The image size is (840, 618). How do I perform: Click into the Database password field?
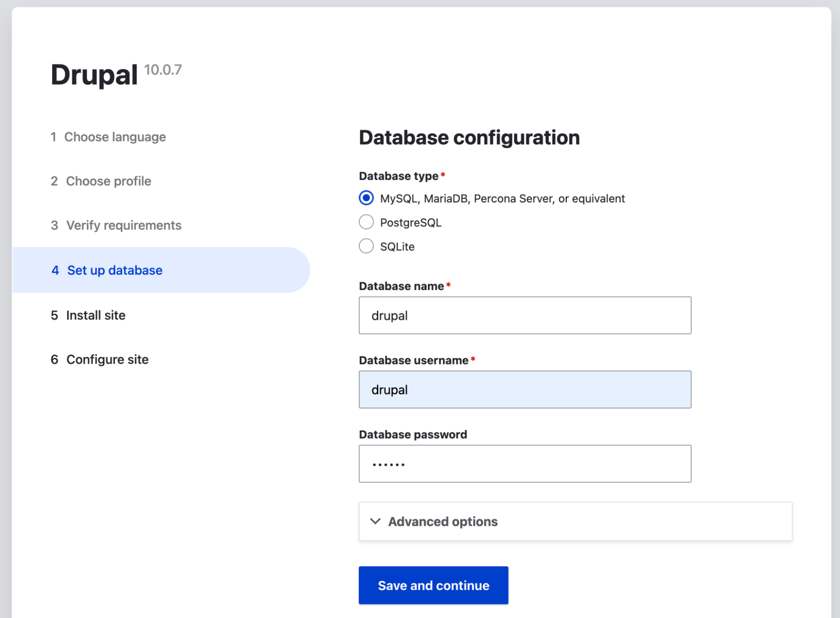tap(525, 464)
